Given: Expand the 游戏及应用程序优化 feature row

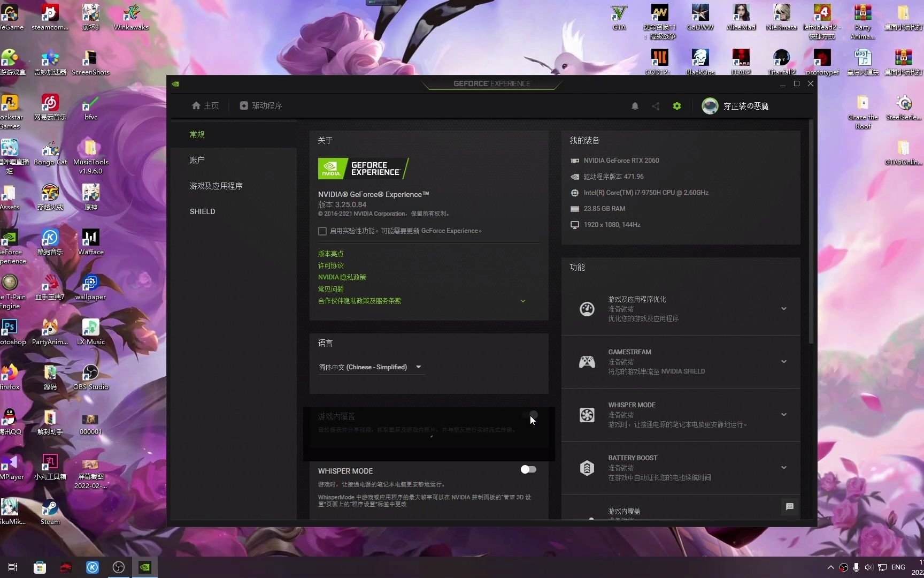Looking at the screenshot, I should (784, 309).
